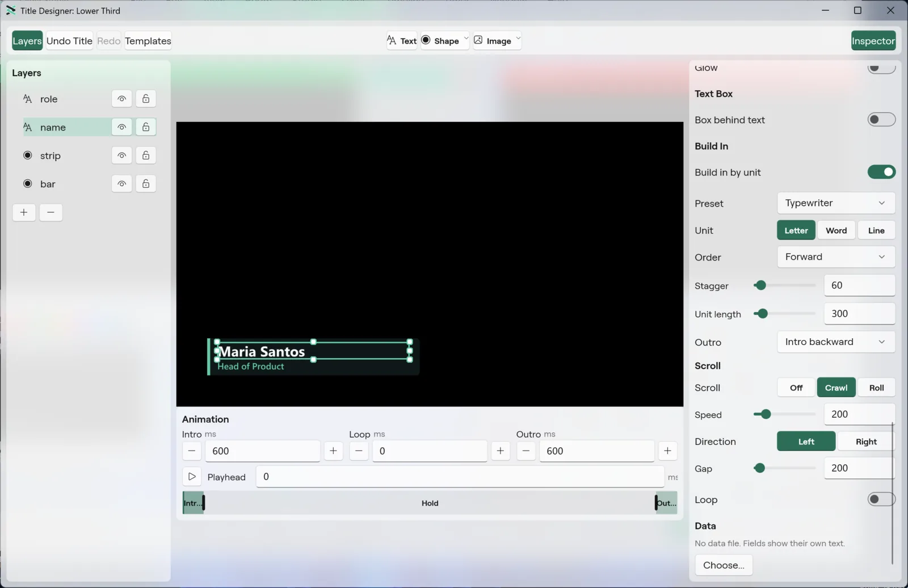This screenshot has height=588, width=908.
Task: Enable the Scroll Loop switch
Action: 881,499
